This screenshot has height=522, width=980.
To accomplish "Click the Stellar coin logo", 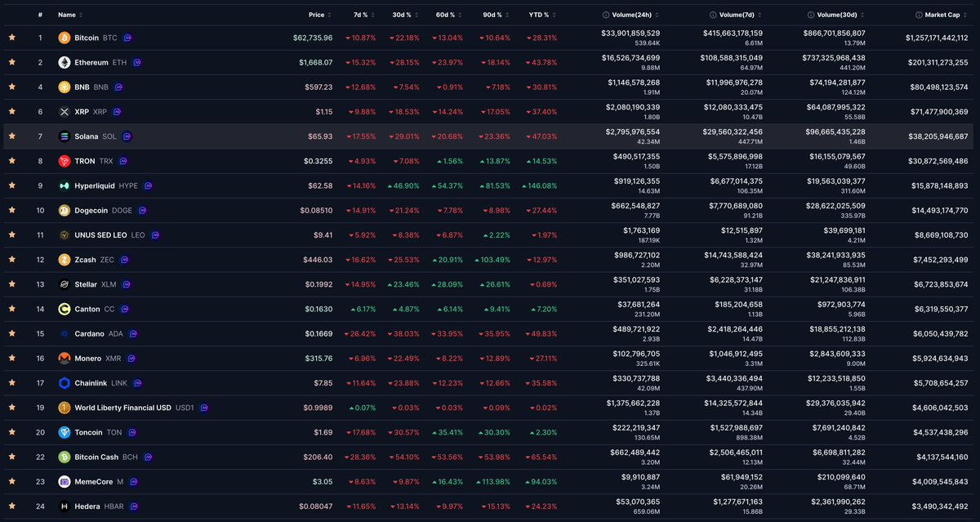I will coord(65,284).
